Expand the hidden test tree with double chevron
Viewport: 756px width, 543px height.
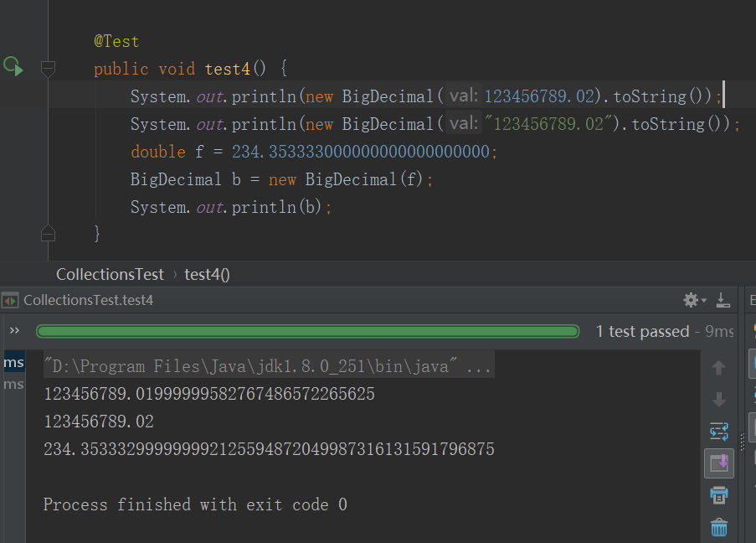pyautogui.click(x=14, y=331)
